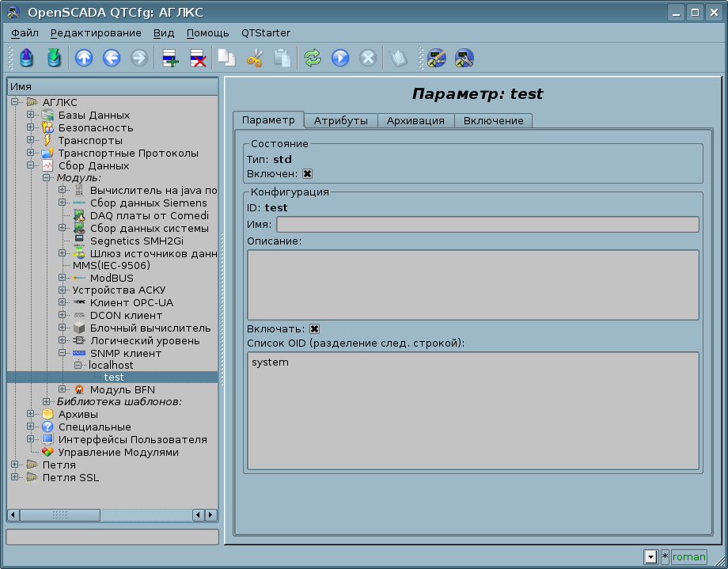Navigate back with the left arrow icon

(112, 58)
